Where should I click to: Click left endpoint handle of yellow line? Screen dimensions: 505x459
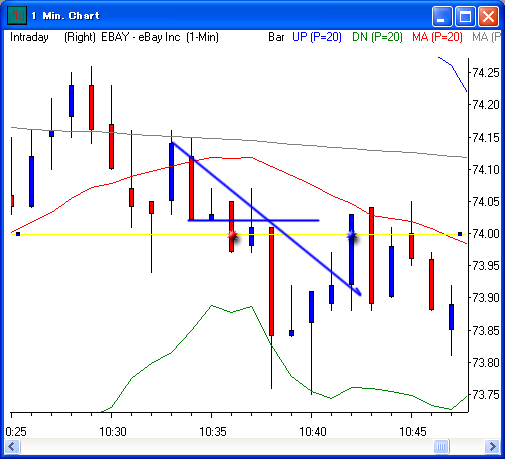pos(18,234)
